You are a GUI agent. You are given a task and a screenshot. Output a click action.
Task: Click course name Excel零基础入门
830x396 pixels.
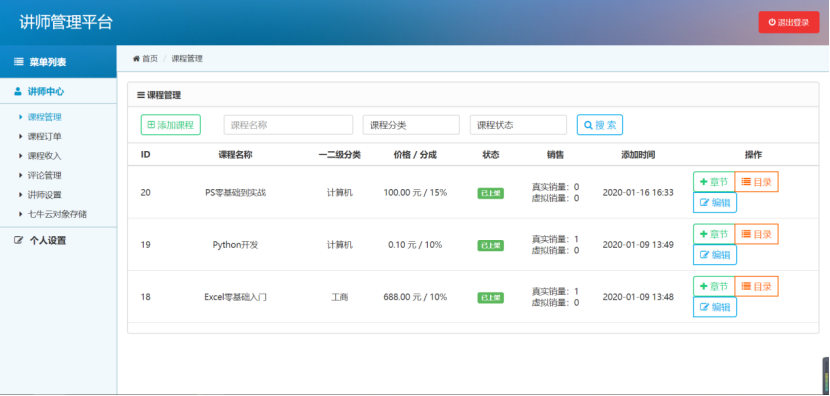(236, 298)
